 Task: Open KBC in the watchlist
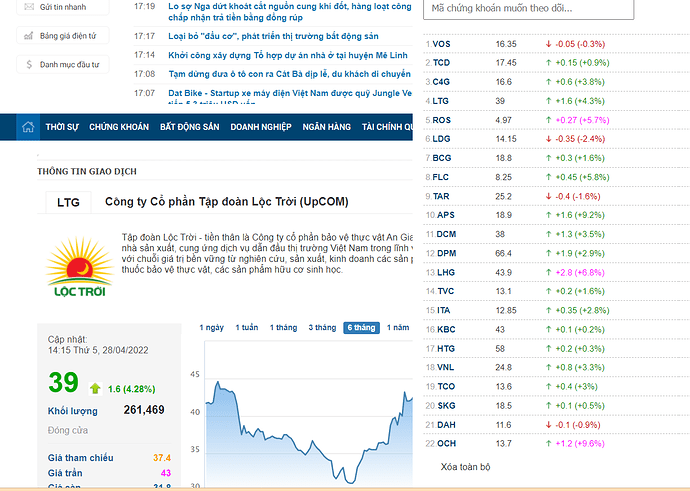446,330
